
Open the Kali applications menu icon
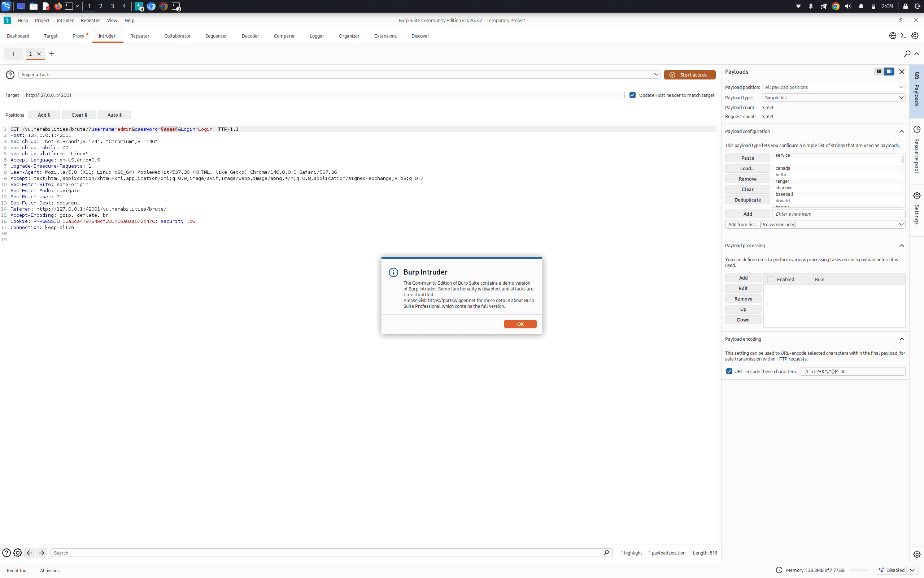[6, 6]
